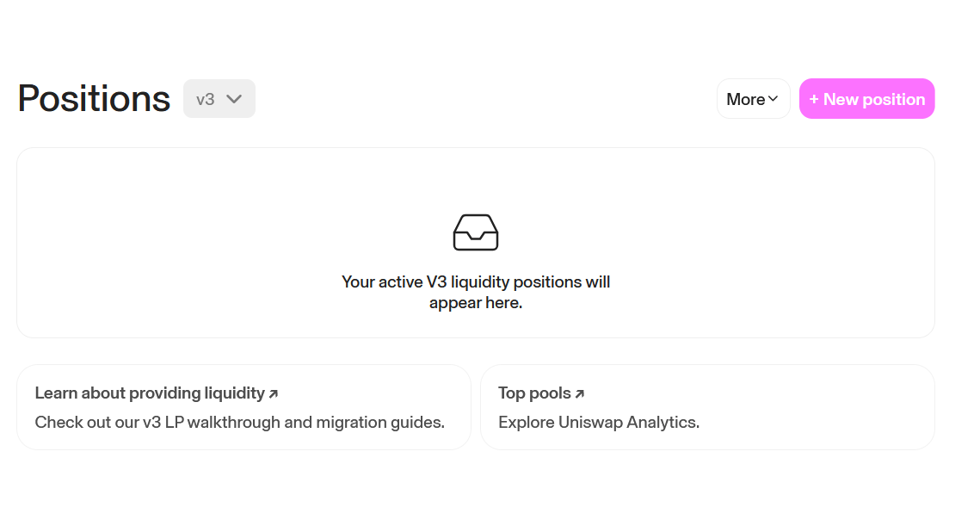Click the chevron arrow in the v3 selector
The width and height of the screenshot is (980, 532).
234,99
